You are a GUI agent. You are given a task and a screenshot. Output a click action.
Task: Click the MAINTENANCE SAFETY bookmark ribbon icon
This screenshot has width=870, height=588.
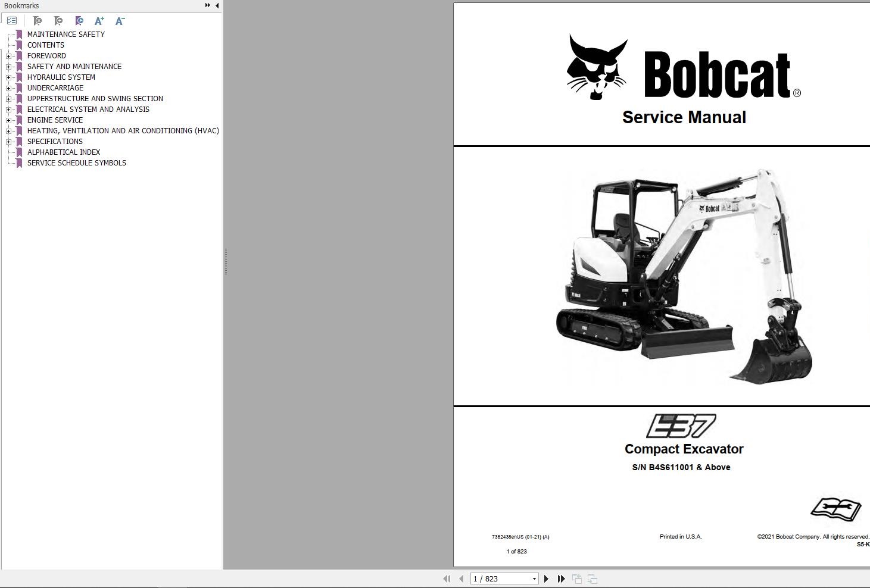pyautogui.click(x=19, y=35)
